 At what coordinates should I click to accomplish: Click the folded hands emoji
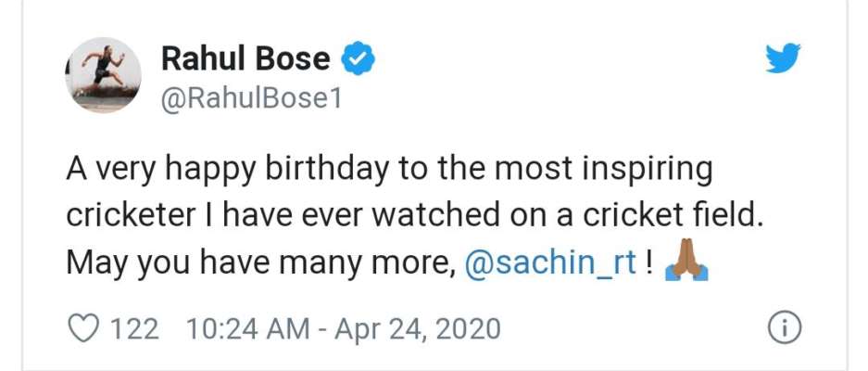(686, 260)
